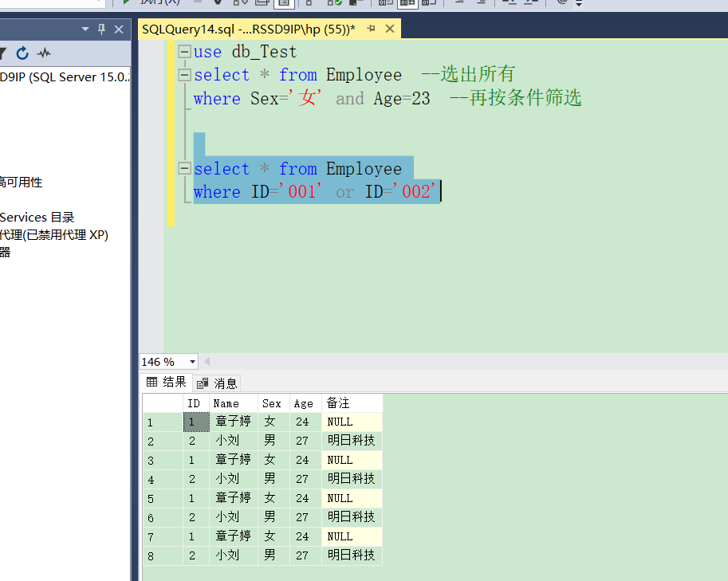728x581 pixels.
Task: Click the comment '--选出所有' in editor
Action: tap(468, 74)
